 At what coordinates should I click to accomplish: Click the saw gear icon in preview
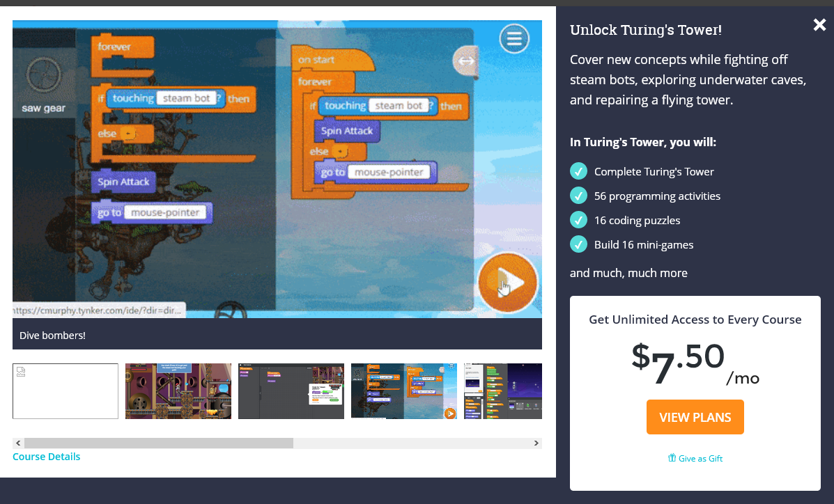44,75
